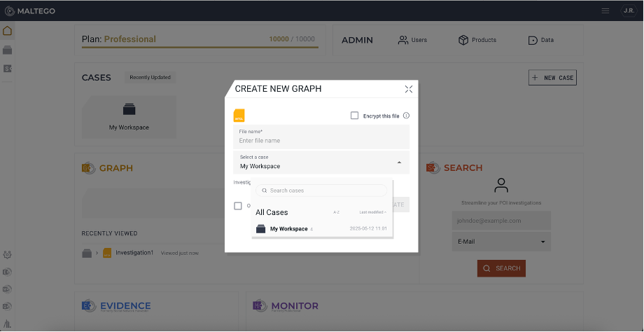The width and height of the screenshot is (644, 332).
Task: Open the Data admin section
Action: (x=541, y=40)
